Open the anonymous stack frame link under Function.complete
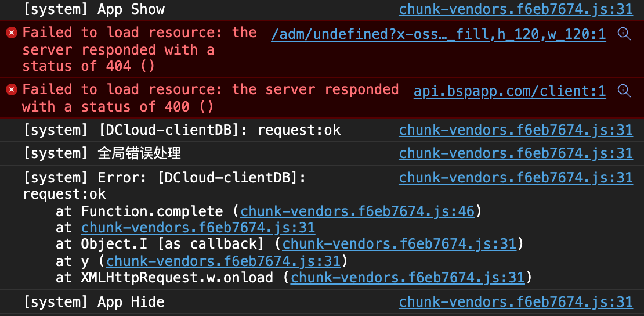Viewport: 644px width, 316px height. coord(198,228)
